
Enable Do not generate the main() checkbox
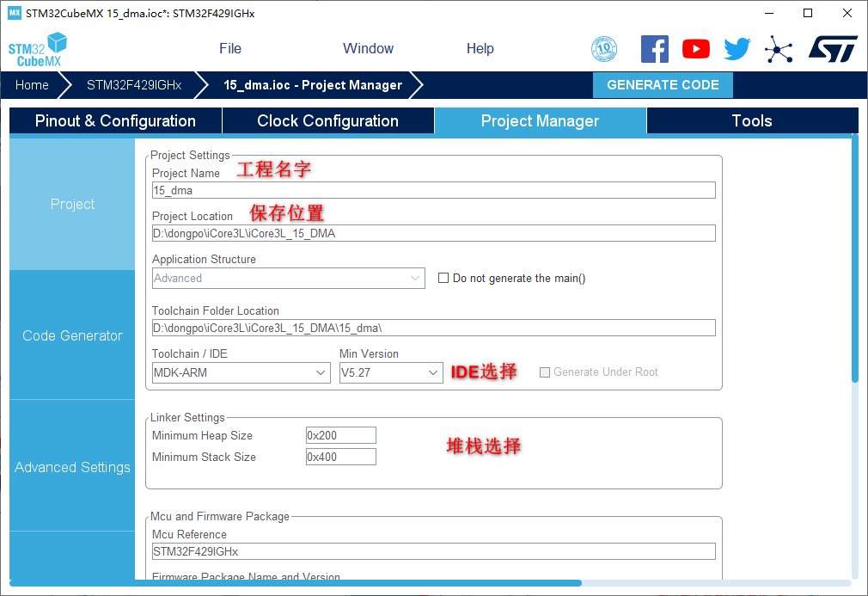(x=443, y=278)
